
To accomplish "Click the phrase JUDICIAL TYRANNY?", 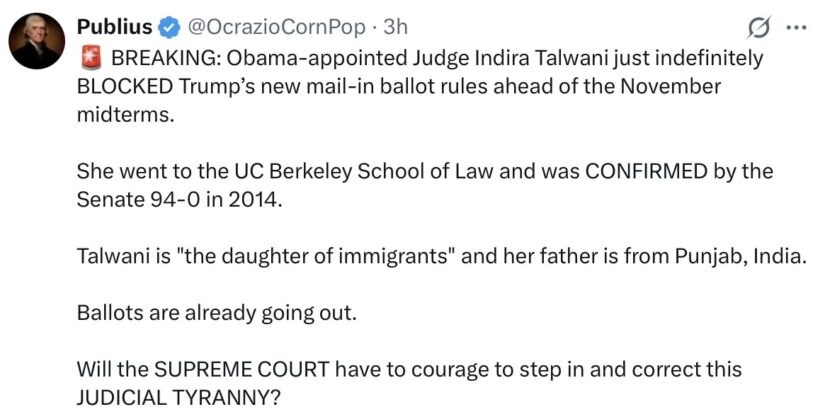I will (178, 398).
